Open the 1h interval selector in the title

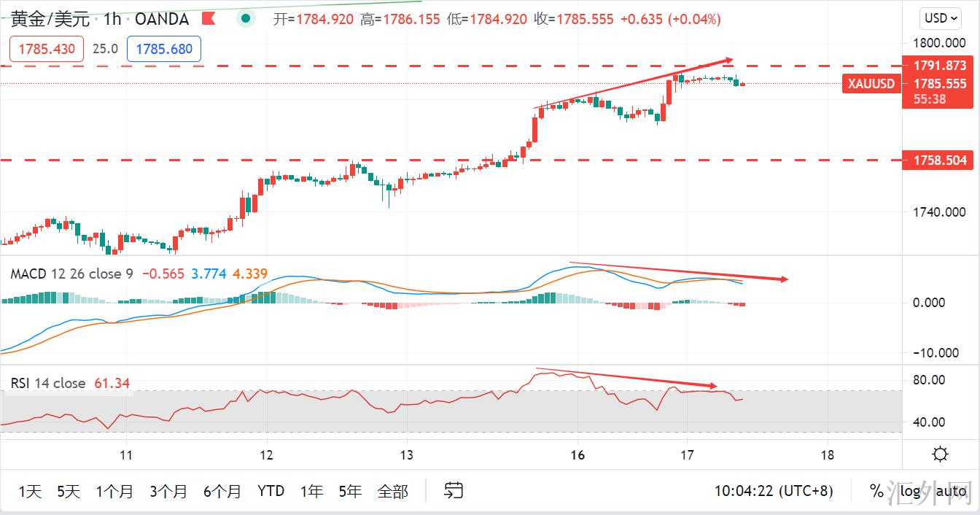(x=112, y=19)
